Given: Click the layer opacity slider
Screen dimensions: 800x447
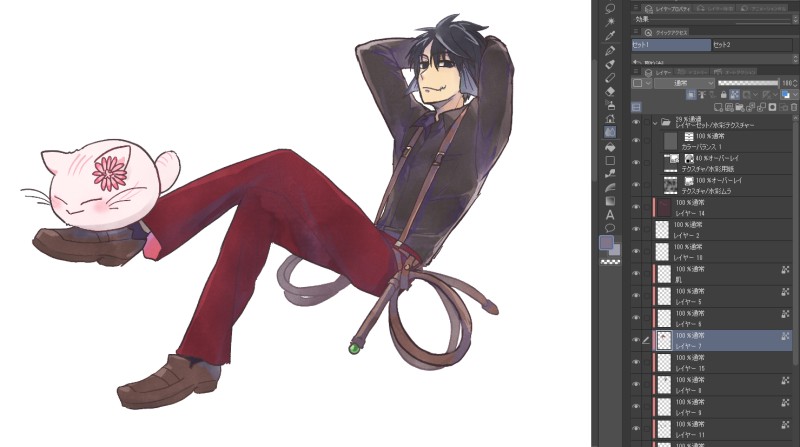Looking at the screenshot, I should (x=748, y=83).
